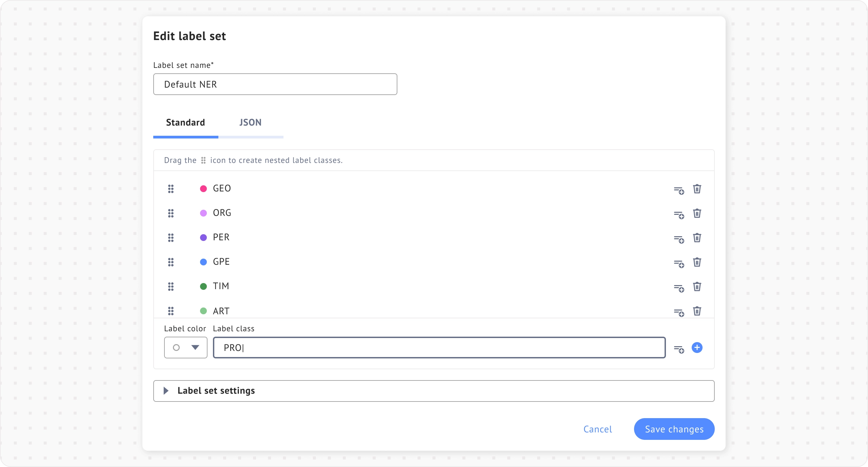Click the pink GEO color dot
This screenshot has width=868, height=467.
[203, 189]
